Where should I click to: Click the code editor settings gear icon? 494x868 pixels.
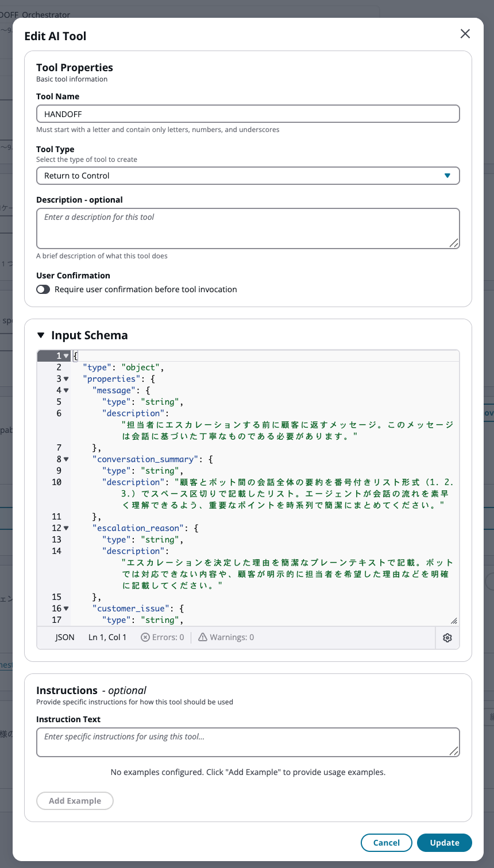tap(447, 638)
